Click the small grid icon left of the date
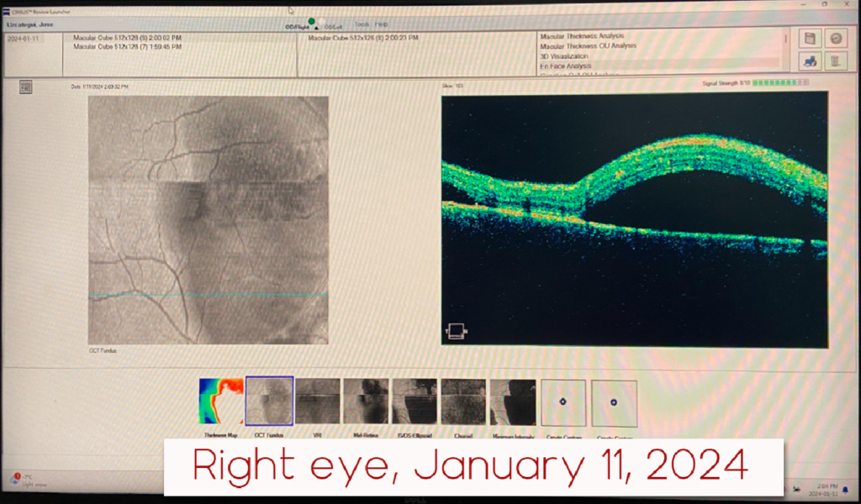Viewport: 861px width, 504px height. tap(25, 87)
